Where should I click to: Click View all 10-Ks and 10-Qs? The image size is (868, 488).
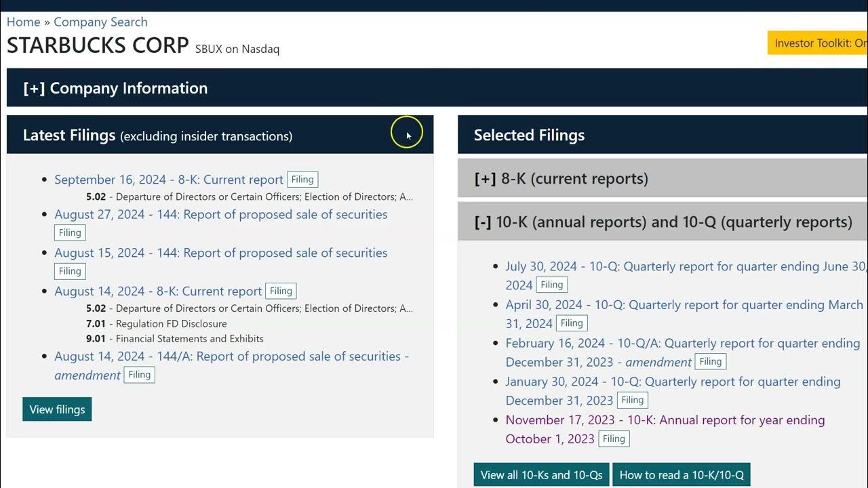click(541, 475)
